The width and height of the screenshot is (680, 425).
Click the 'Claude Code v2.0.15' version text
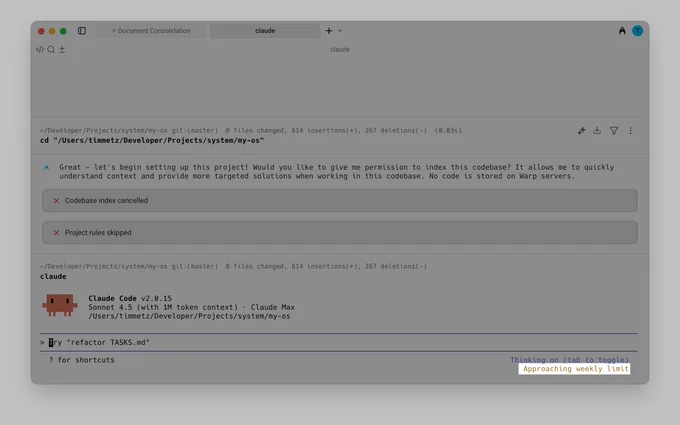[130, 298]
